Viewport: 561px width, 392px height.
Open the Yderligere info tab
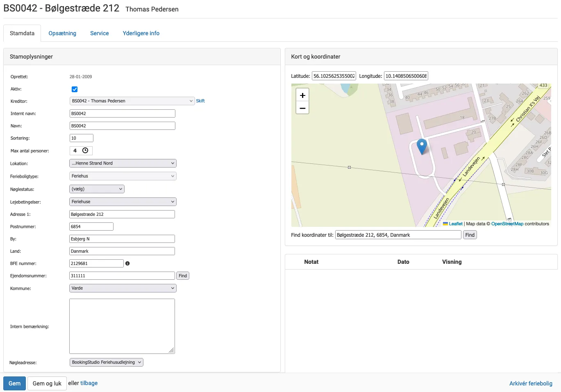pyautogui.click(x=141, y=33)
